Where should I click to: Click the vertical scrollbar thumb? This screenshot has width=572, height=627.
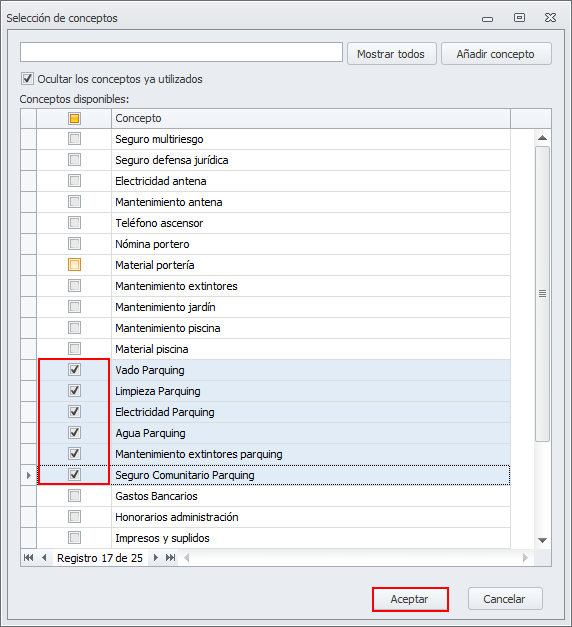tap(542, 294)
